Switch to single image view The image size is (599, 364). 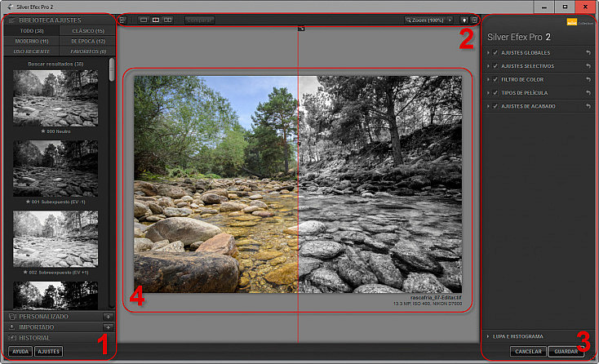tap(144, 20)
